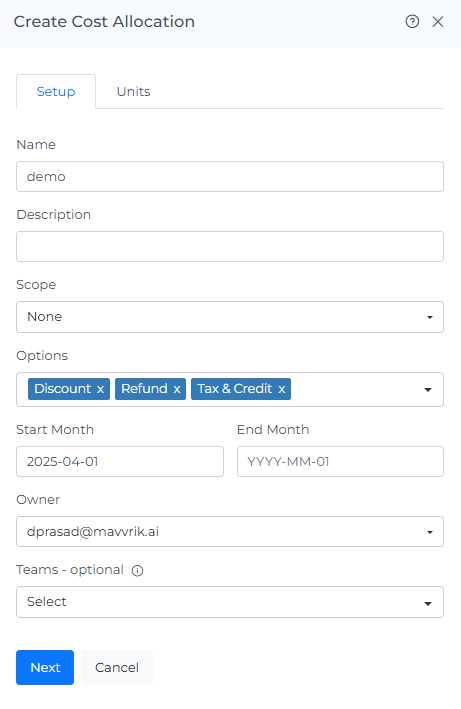The height and width of the screenshot is (709, 461).
Task: Click the Next button
Action: click(x=45, y=667)
